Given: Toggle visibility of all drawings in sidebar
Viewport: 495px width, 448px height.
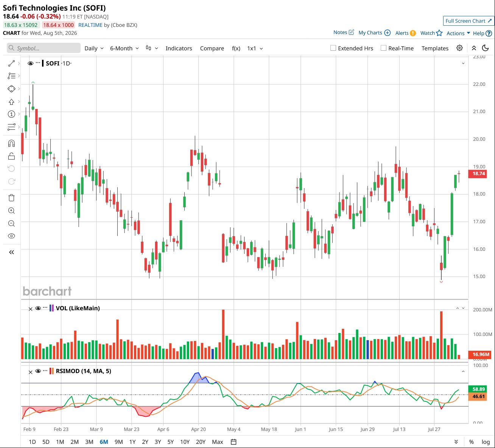Looking at the screenshot, I should click(11, 236).
